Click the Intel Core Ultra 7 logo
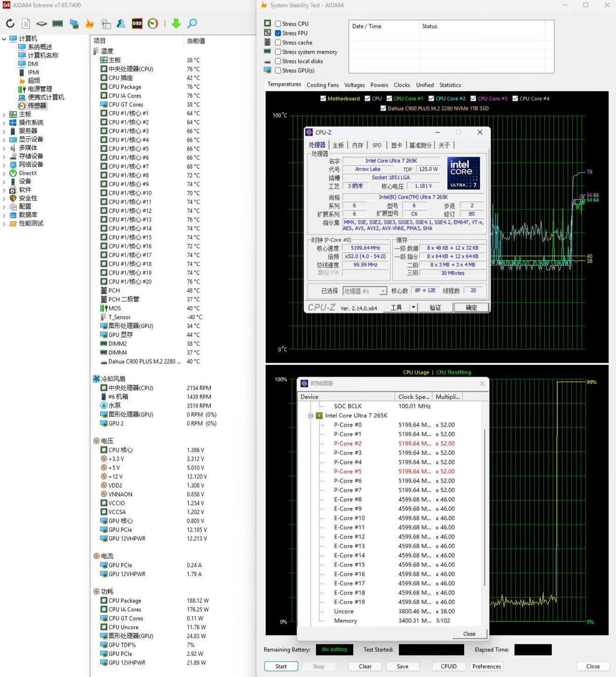This screenshot has width=616, height=677. (464, 173)
